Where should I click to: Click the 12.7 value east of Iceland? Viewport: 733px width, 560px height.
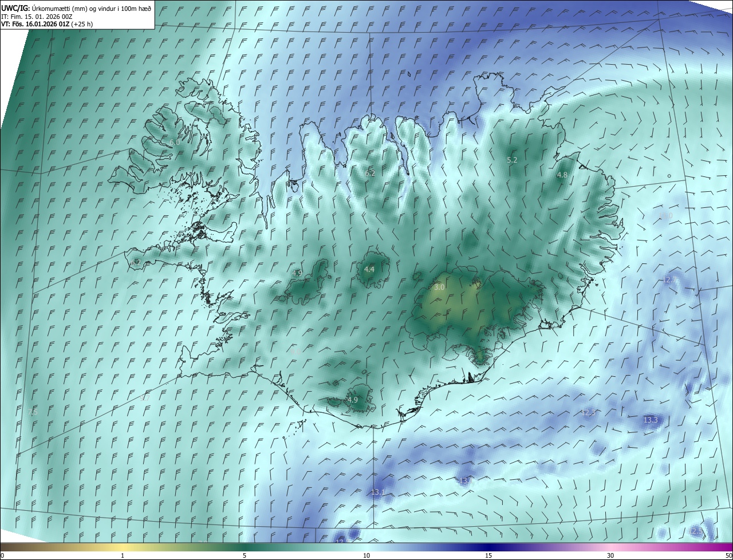(668, 280)
